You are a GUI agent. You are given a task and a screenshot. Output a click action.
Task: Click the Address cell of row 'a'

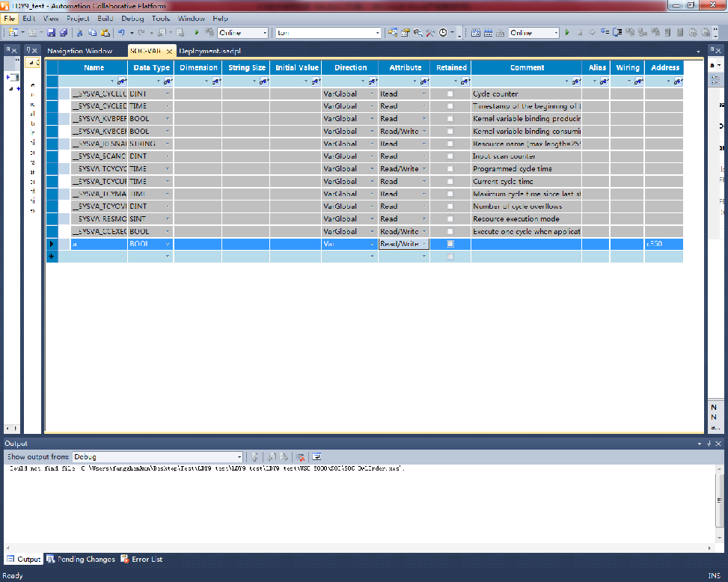click(664, 244)
